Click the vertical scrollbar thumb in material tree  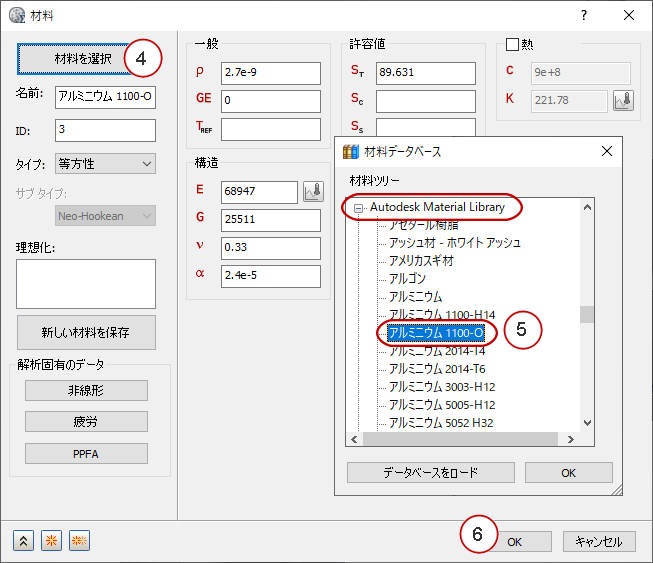tap(587, 314)
